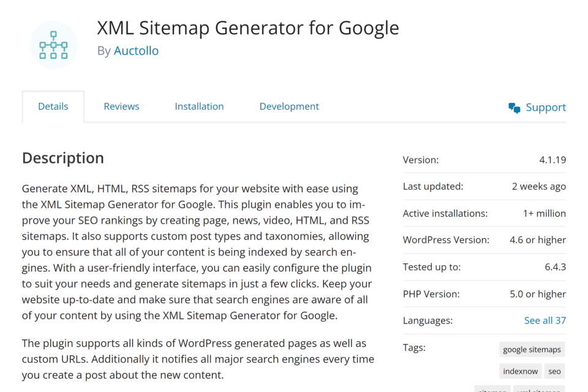
Task: Open the Support link
Action: (546, 108)
